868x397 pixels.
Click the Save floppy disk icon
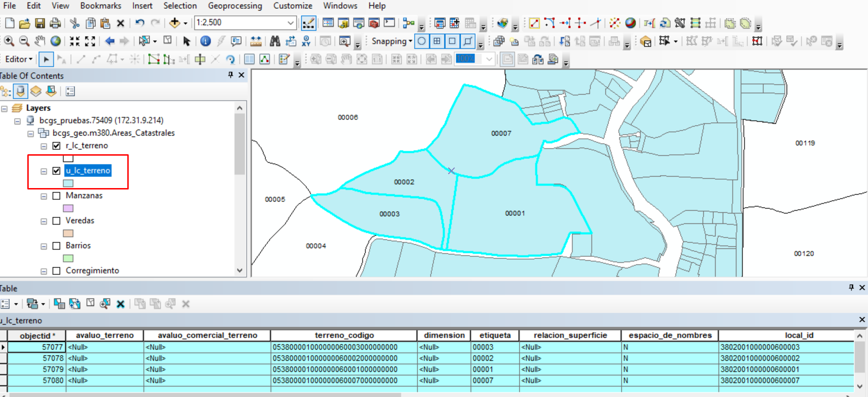pos(40,23)
